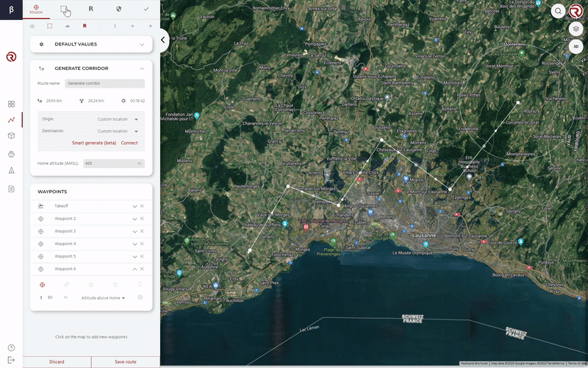Open the drone icon in sidebar
Screen dimensions: 588x368
(11, 154)
